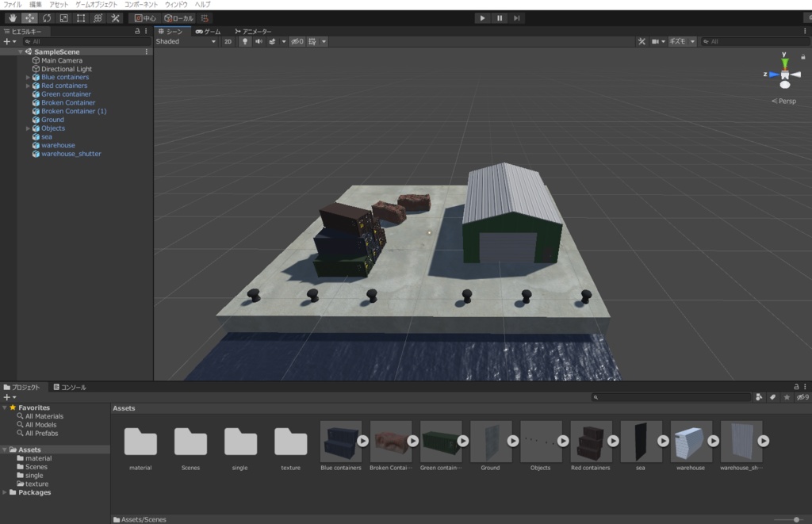Select the Move tool
812x524 pixels.
29,18
